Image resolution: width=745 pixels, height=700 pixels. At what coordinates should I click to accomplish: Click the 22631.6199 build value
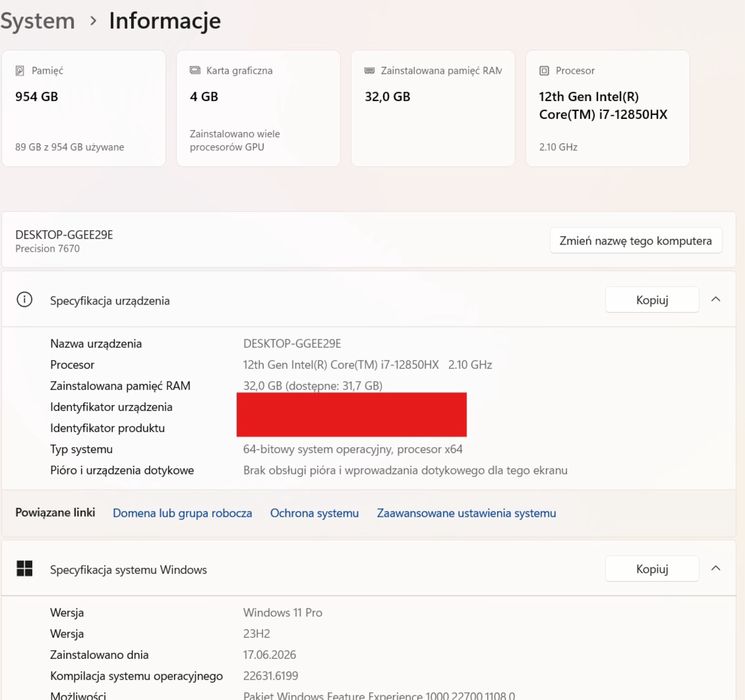[x=271, y=676]
